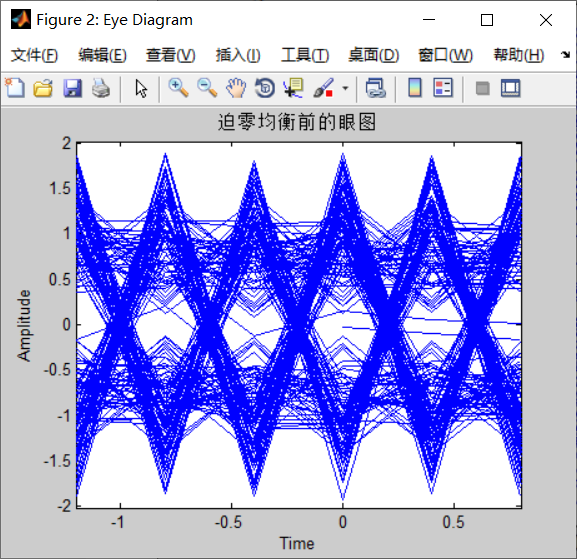
Task: Click the y-axis tick label 1.5
Action: pos(60,188)
